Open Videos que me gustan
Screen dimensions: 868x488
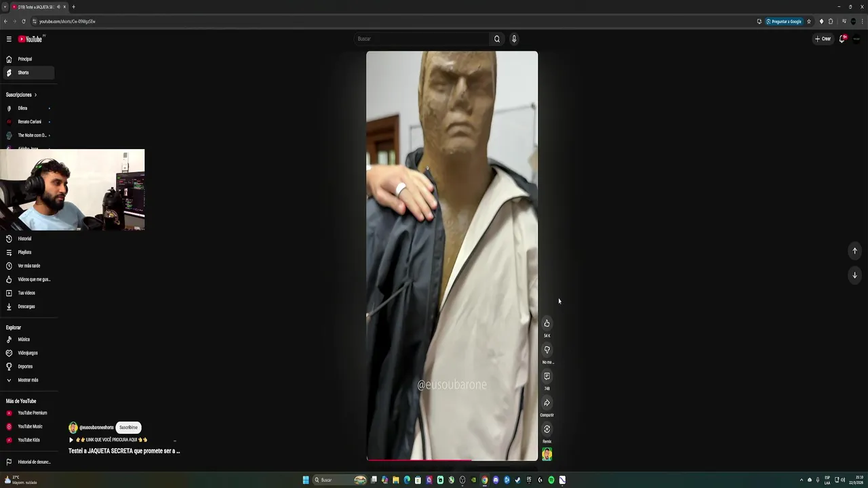coord(27,279)
